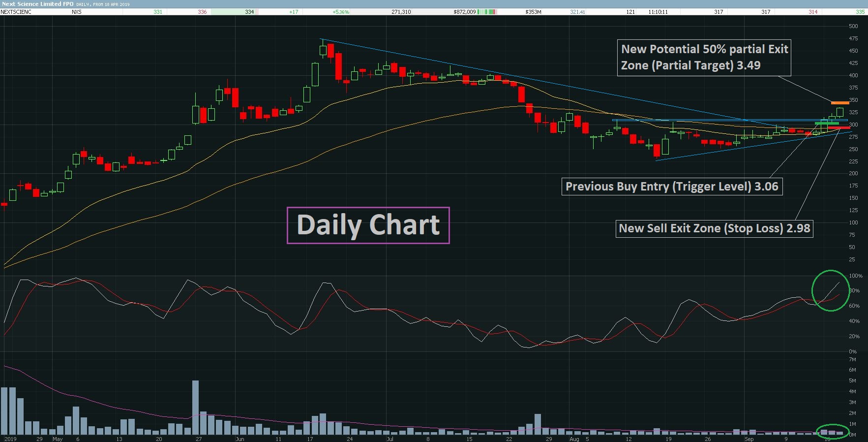Select the Sep label on the date axis
The height and width of the screenshot is (442, 868).
(x=749, y=439)
